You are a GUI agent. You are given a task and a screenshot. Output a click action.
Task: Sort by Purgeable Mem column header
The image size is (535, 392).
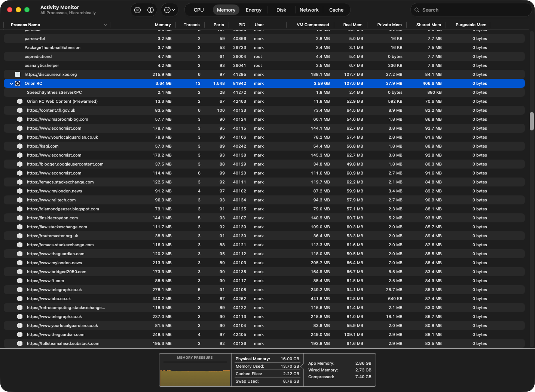pos(471,25)
